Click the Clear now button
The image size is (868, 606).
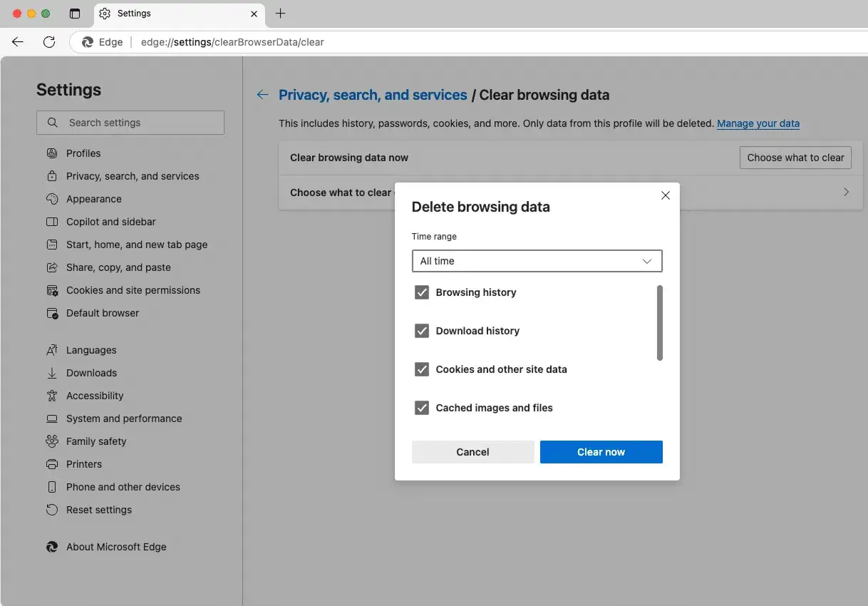pos(601,452)
